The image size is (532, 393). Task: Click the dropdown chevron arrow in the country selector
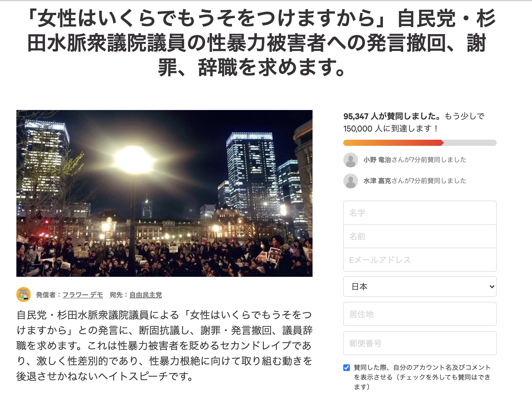click(492, 287)
